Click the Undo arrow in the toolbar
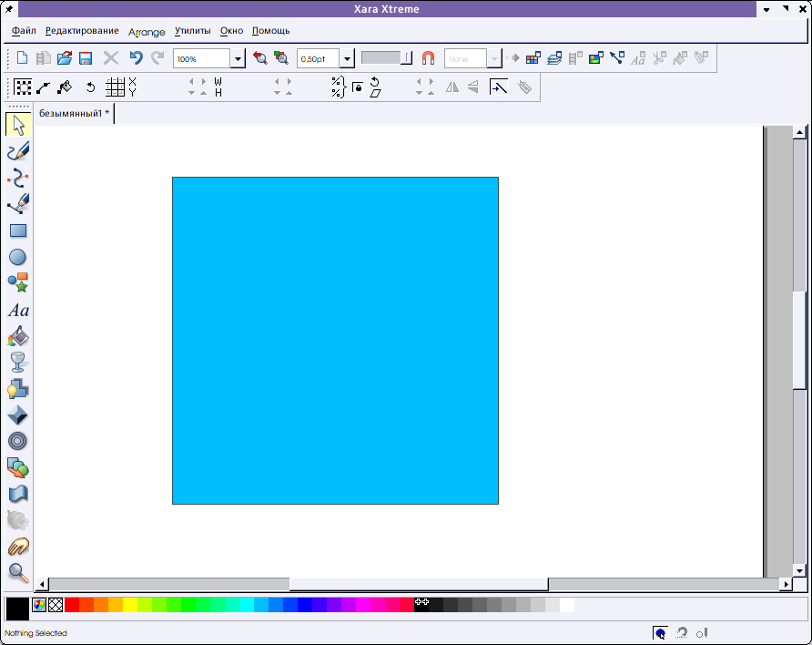This screenshot has height=645, width=812. click(x=136, y=58)
